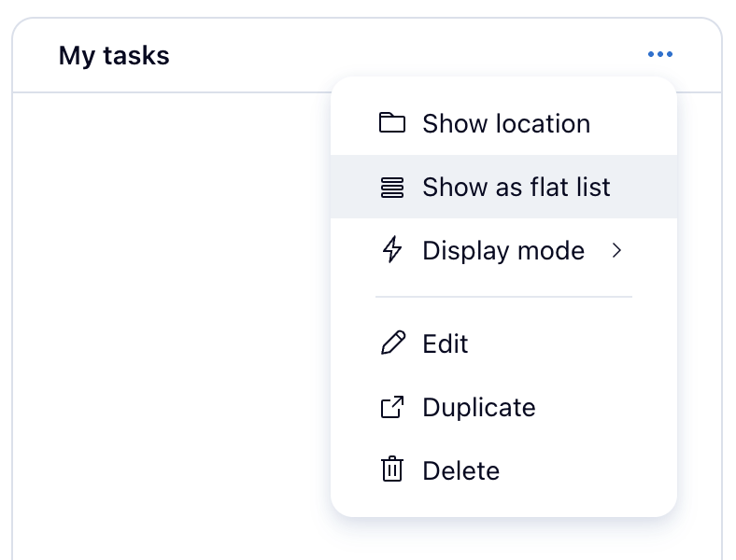
Task: Expand the Display mode submenu chevron
Action: click(616, 250)
